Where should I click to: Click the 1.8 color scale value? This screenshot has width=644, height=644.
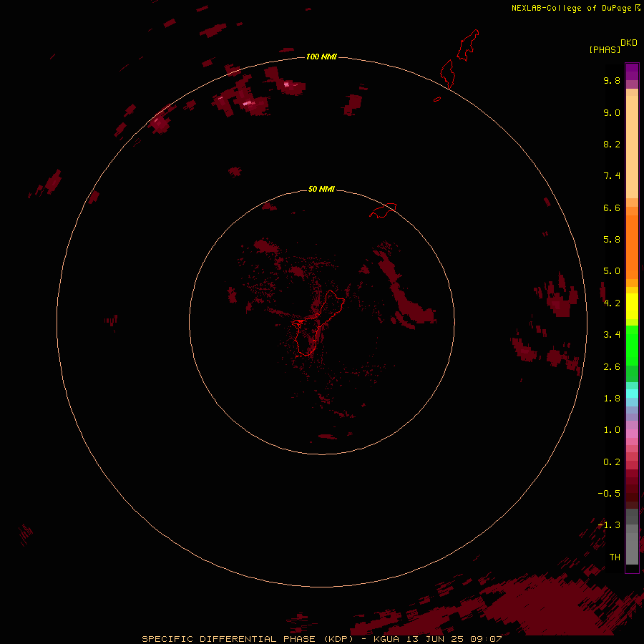point(612,399)
